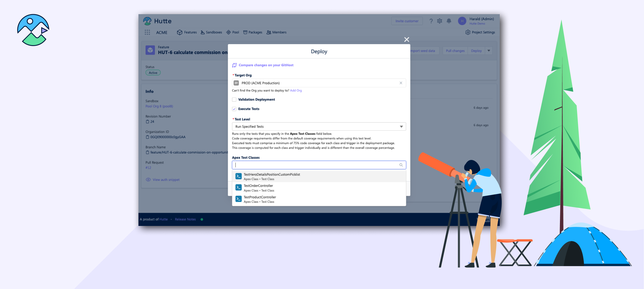Uncheck the Execute Tests checkbox
The height and width of the screenshot is (289, 644).
(234, 109)
